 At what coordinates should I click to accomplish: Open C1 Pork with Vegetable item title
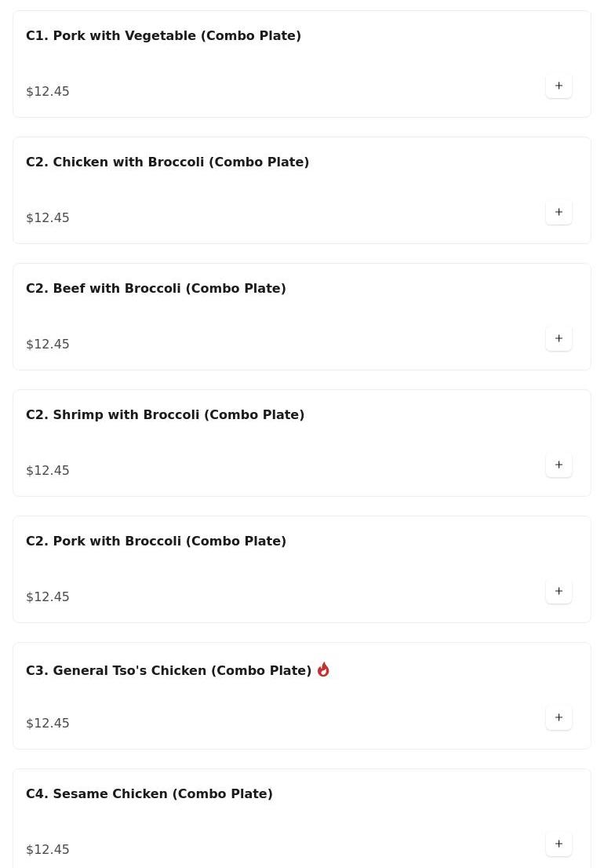(163, 35)
